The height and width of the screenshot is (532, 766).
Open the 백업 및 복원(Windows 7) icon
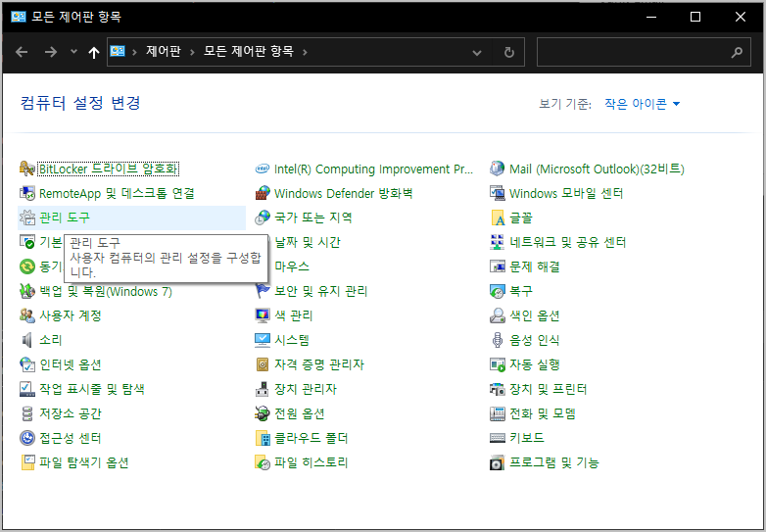[x=26, y=291]
